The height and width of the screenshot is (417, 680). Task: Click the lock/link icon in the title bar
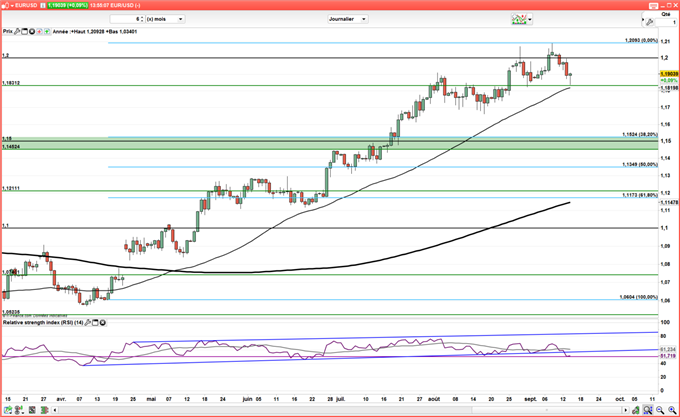pos(5,5)
